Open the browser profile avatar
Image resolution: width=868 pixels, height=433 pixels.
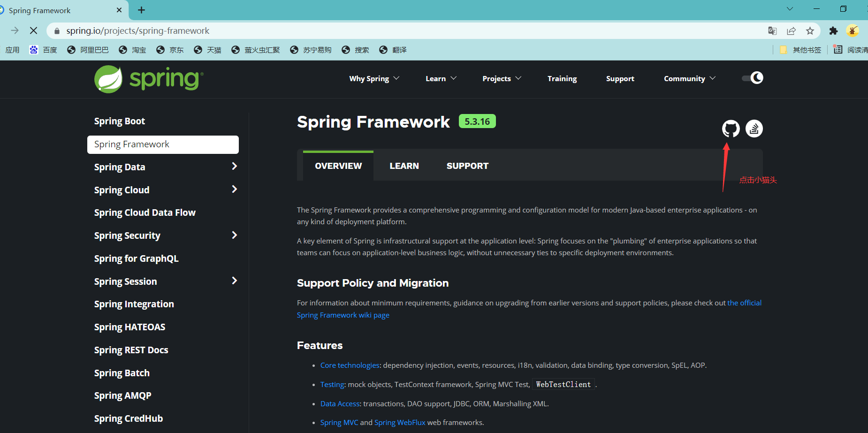pos(853,31)
